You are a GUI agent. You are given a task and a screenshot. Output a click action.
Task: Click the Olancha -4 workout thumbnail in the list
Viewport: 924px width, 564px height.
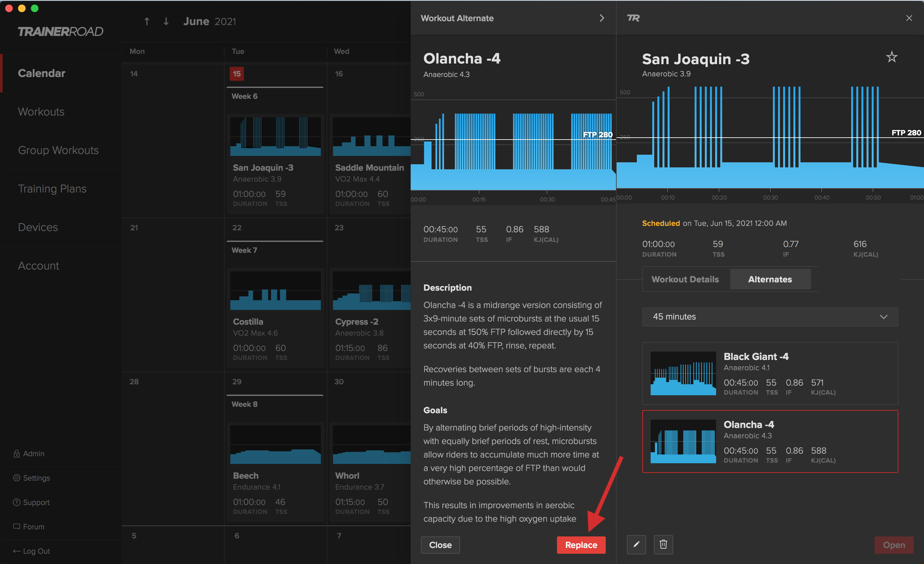pyautogui.click(x=683, y=441)
